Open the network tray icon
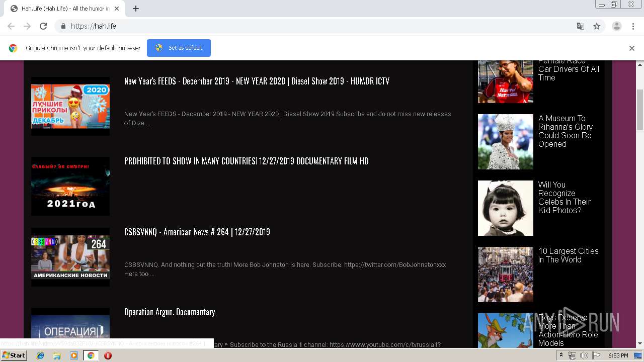This screenshot has width=644, height=362. click(x=572, y=355)
